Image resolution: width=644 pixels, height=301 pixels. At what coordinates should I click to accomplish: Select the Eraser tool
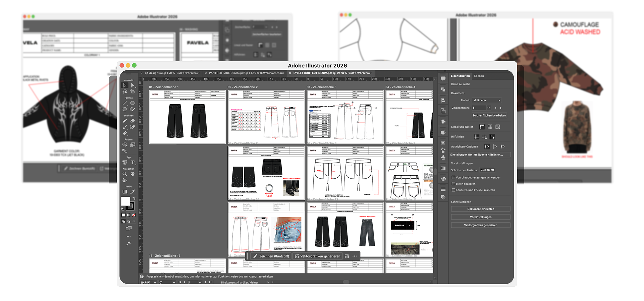[x=132, y=121]
